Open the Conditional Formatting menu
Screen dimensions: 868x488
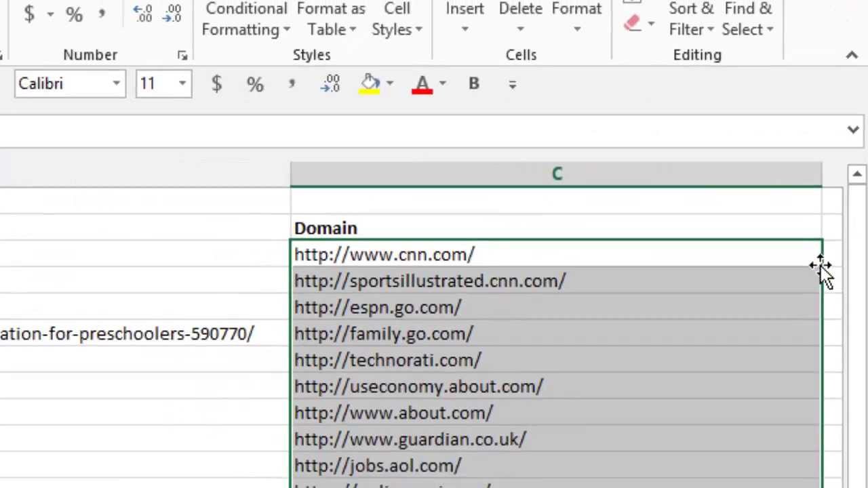pyautogui.click(x=246, y=19)
